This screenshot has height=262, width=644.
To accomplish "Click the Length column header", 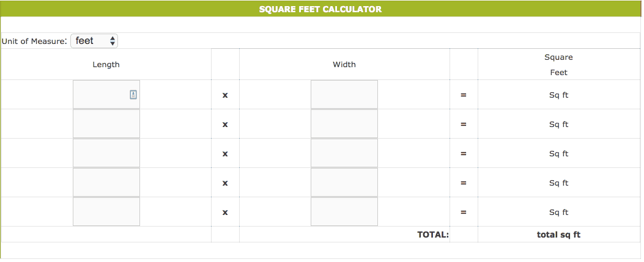I will 106,64.
